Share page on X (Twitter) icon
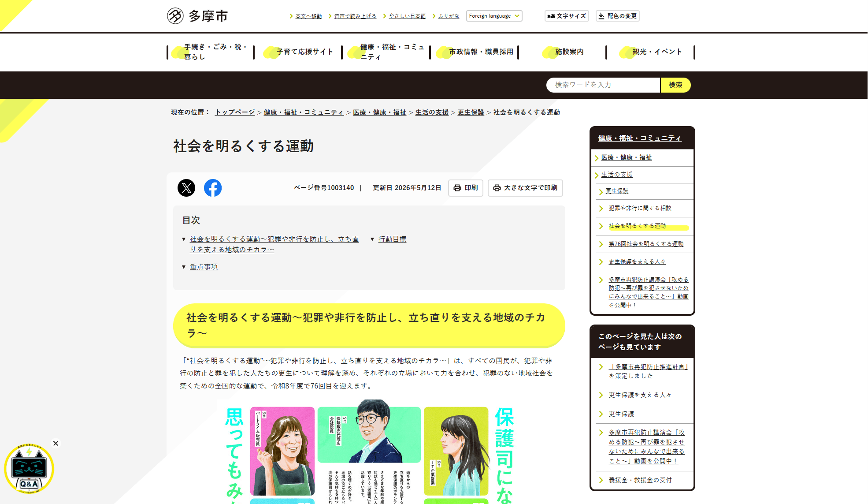Viewport: 868px width, 504px height. (x=186, y=188)
